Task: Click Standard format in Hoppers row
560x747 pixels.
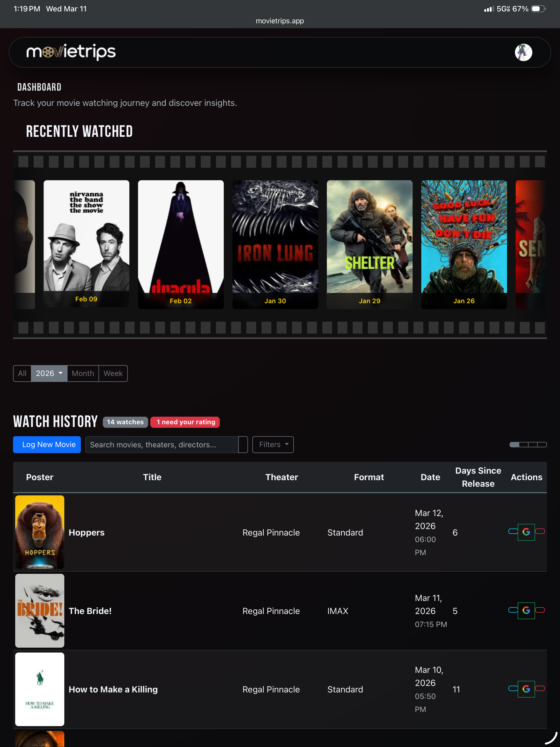Action: pyautogui.click(x=345, y=533)
